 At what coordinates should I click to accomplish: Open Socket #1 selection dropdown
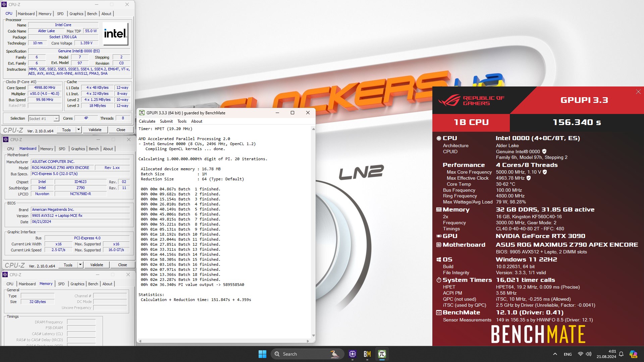tap(44, 119)
